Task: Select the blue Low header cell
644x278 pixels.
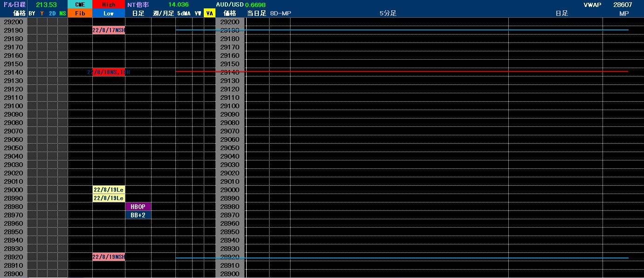Action: tap(109, 14)
